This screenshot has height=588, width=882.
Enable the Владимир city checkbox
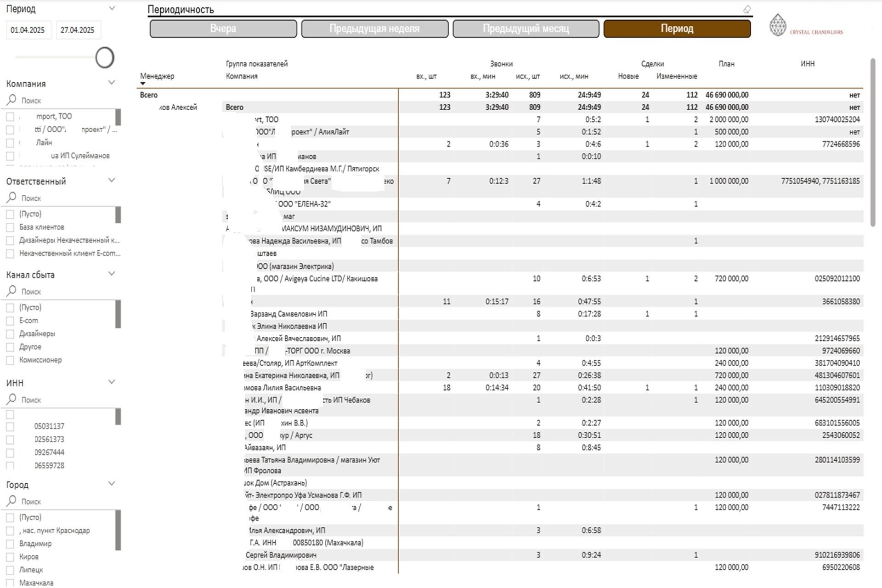[10, 544]
